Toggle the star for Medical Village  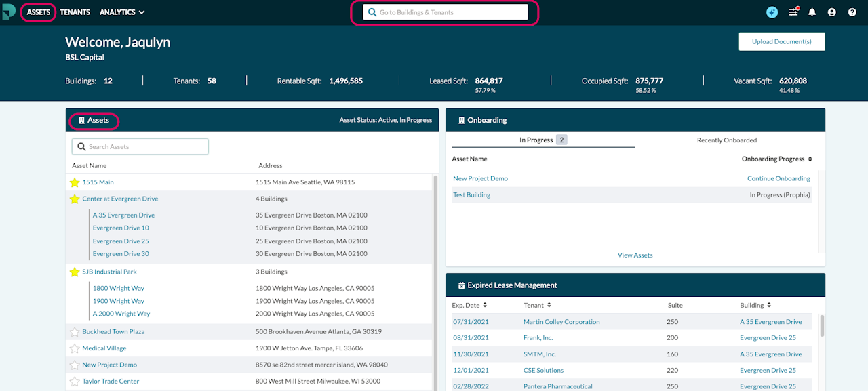point(75,348)
